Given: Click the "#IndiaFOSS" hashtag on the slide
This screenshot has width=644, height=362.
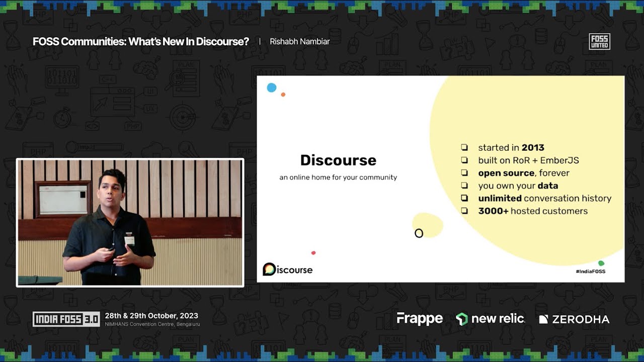Looking at the screenshot, I should coord(591,271).
